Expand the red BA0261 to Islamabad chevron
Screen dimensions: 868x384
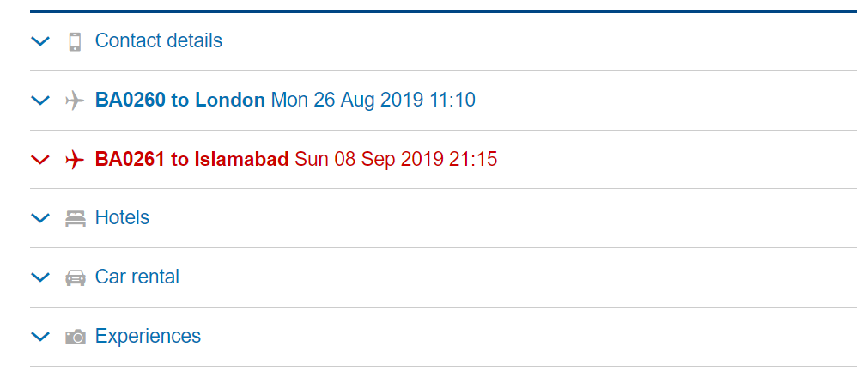(x=40, y=160)
